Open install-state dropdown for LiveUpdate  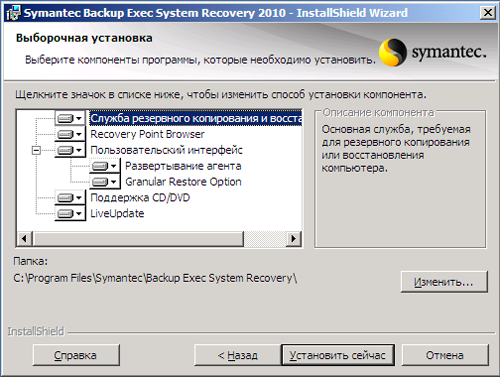70,214
